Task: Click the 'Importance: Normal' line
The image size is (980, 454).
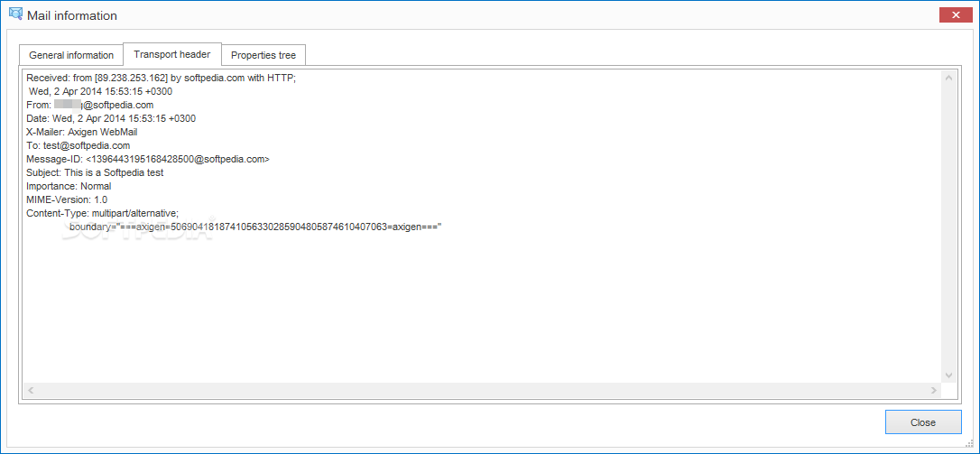Action: coord(69,186)
